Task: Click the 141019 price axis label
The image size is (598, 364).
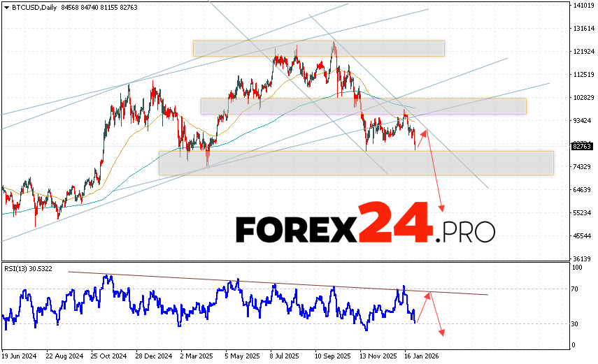Action: [583, 6]
